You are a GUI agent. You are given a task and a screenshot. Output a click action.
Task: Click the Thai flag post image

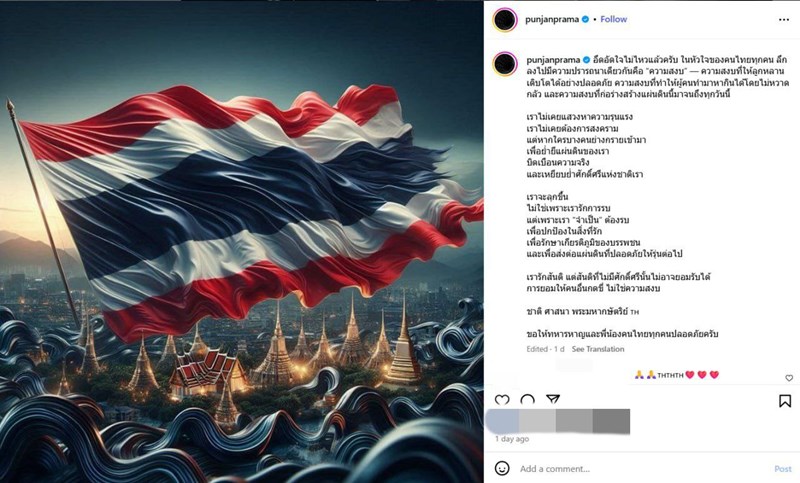[242, 242]
